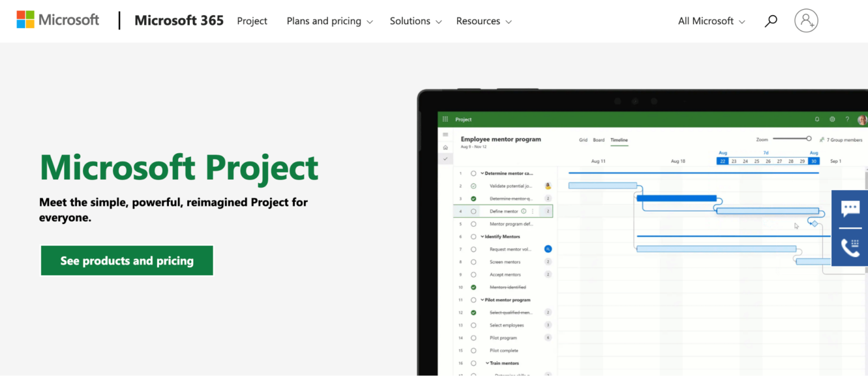Open notifications via the bell icon
The image size is (868, 376).
click(x=817, y=119)
